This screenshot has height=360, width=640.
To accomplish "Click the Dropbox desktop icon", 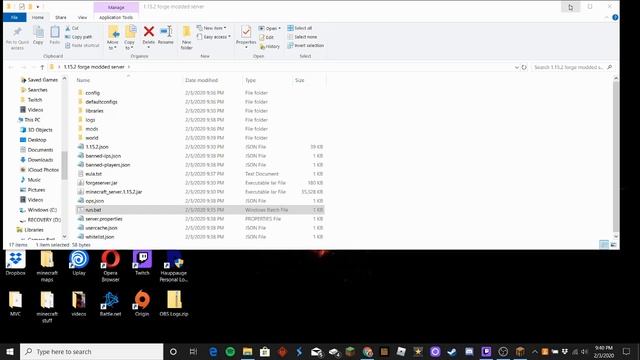I will pos(16,264).
